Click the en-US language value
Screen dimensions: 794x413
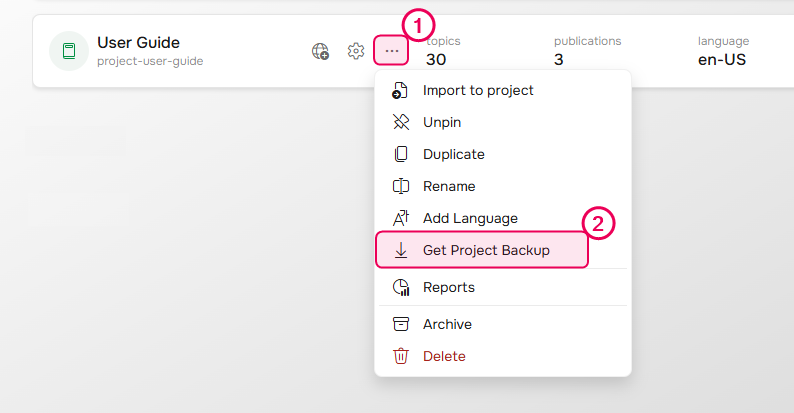722,60
